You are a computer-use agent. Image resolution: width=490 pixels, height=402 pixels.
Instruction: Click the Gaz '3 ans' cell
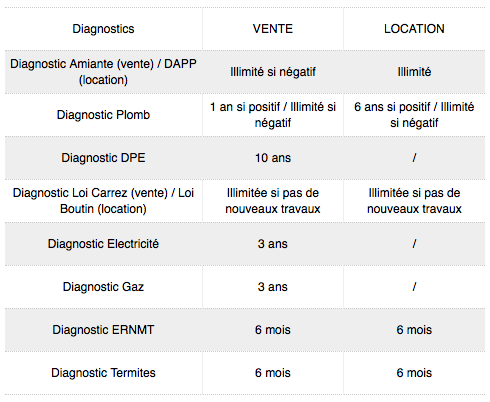coord(273,287)
